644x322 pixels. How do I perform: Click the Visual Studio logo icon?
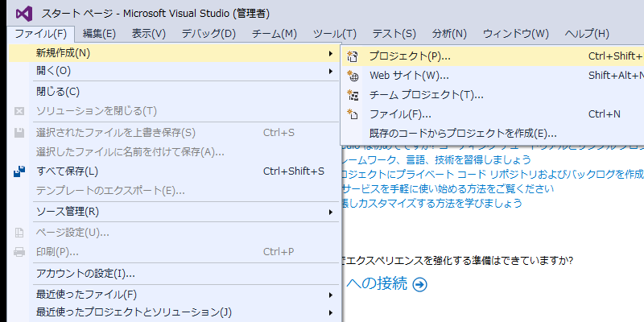24,14
